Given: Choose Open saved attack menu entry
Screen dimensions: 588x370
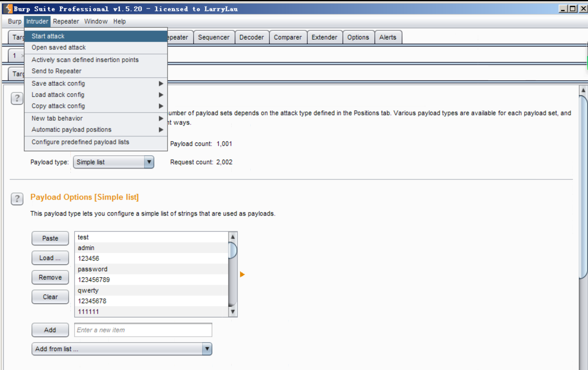Looking at the screenshot, I should point(96,47).
